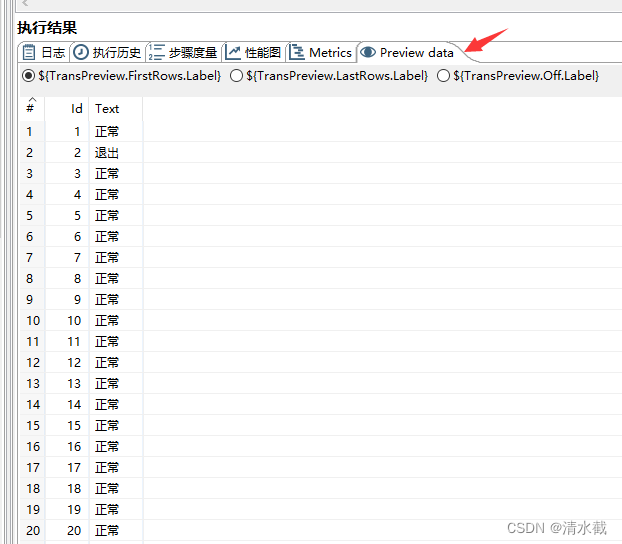622x544 pixels.
Task: Sort by the # column header
Action: tap(33, 108)
